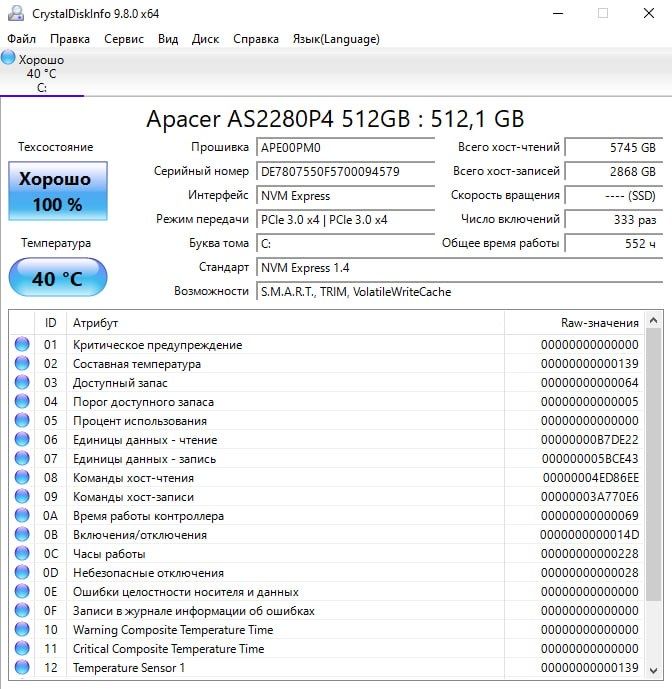This screenshot has height=689, width=672.
Task: Select row Temperature Sensor 1
Action: point(326,668)
